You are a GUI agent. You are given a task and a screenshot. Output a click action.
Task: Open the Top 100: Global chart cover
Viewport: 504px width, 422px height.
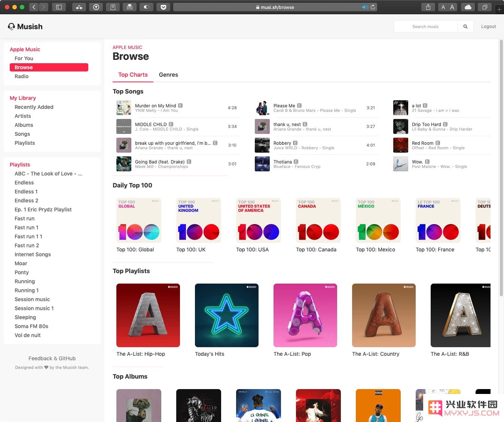(139, 220)
